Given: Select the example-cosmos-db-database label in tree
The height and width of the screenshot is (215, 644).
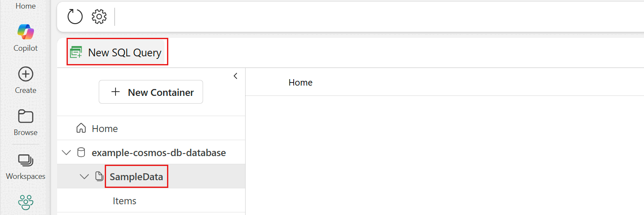Looking at the screenshot, I should click(x=158, y=152).
